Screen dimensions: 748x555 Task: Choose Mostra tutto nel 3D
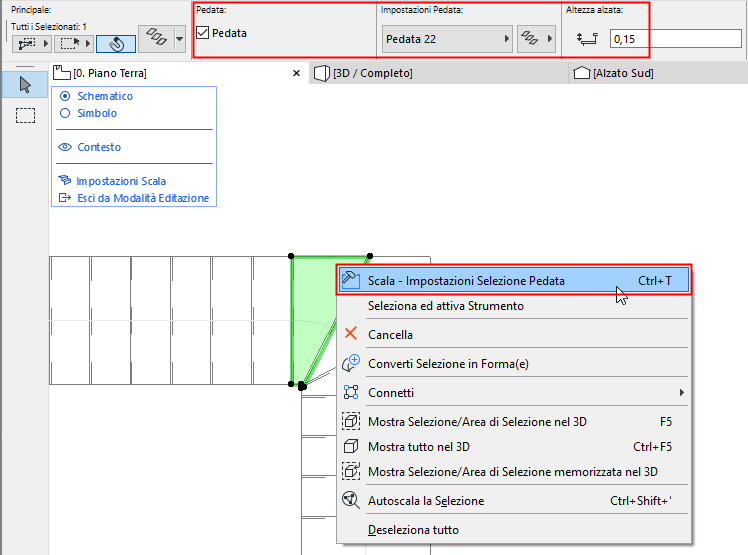click(x=514, y=447)
